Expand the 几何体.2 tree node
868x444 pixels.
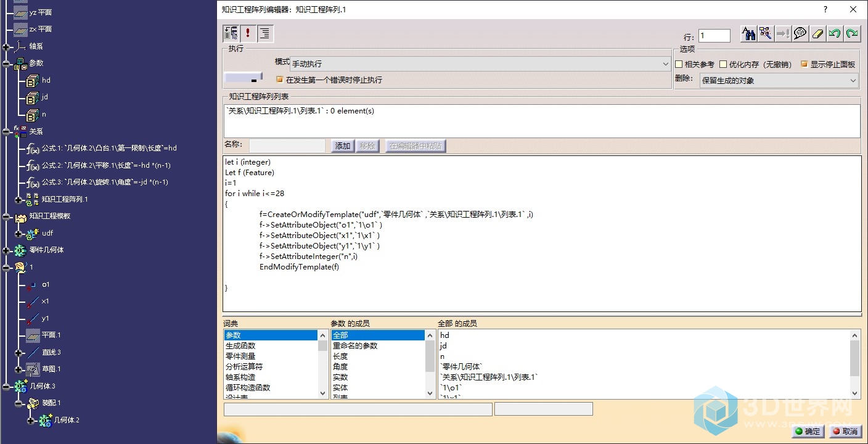click(31, 421)
